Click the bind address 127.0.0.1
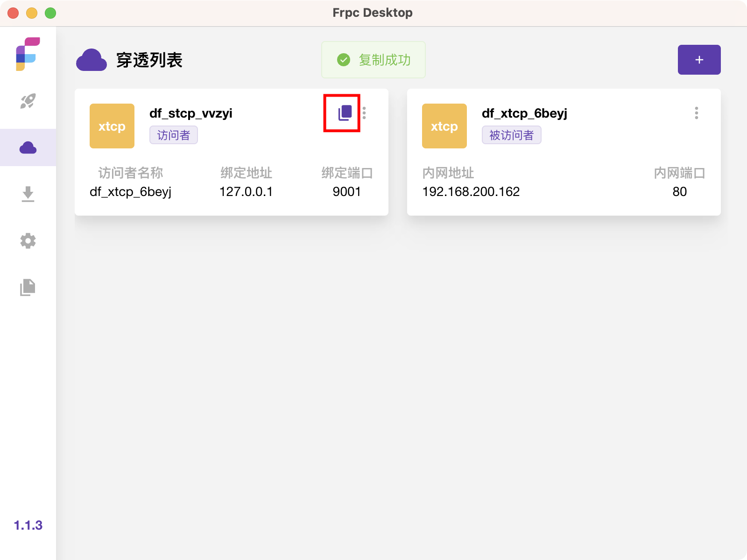 [246, 192]
